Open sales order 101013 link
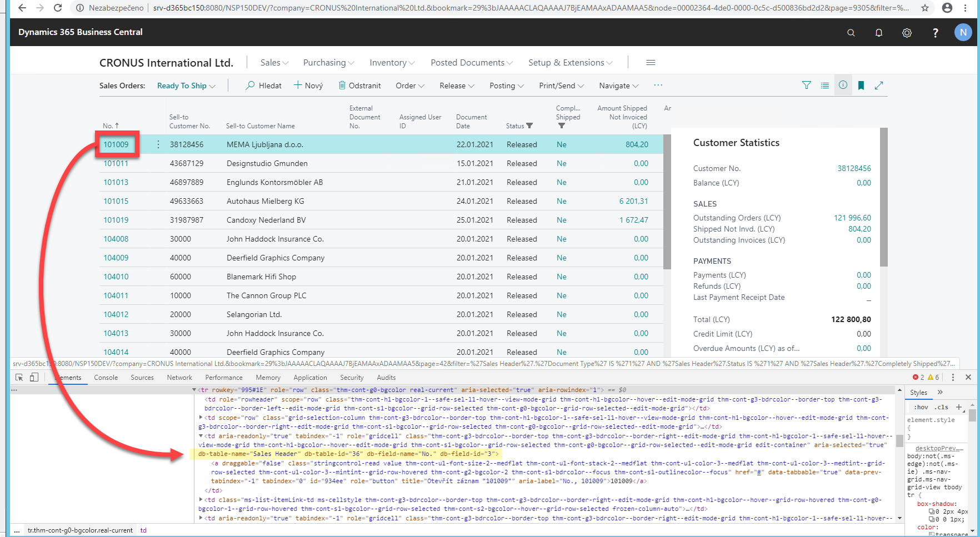The width and height of the screenshot is (980, 537). (x=116, y=182)
